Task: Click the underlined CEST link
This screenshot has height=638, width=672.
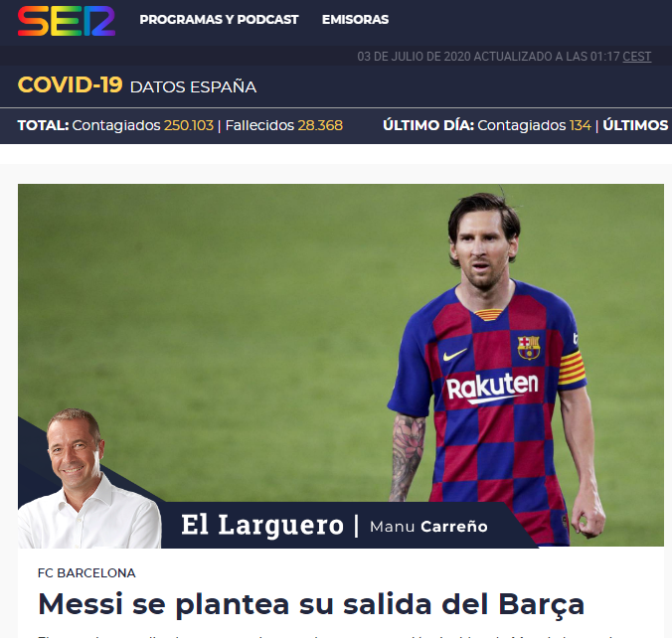Action: tap(637, 57)
